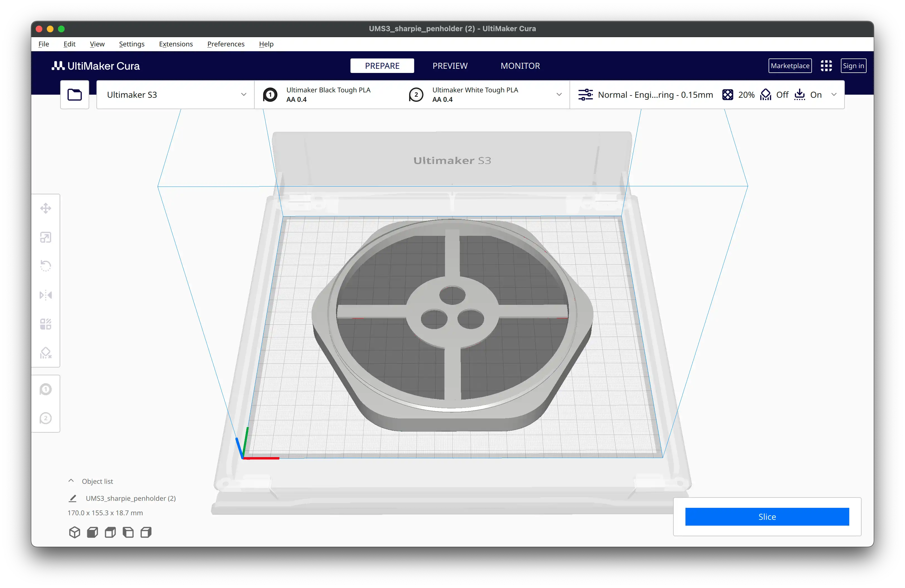Select UMS3_sharpie_penholder (2) in object list

click(x=130, y=498)
